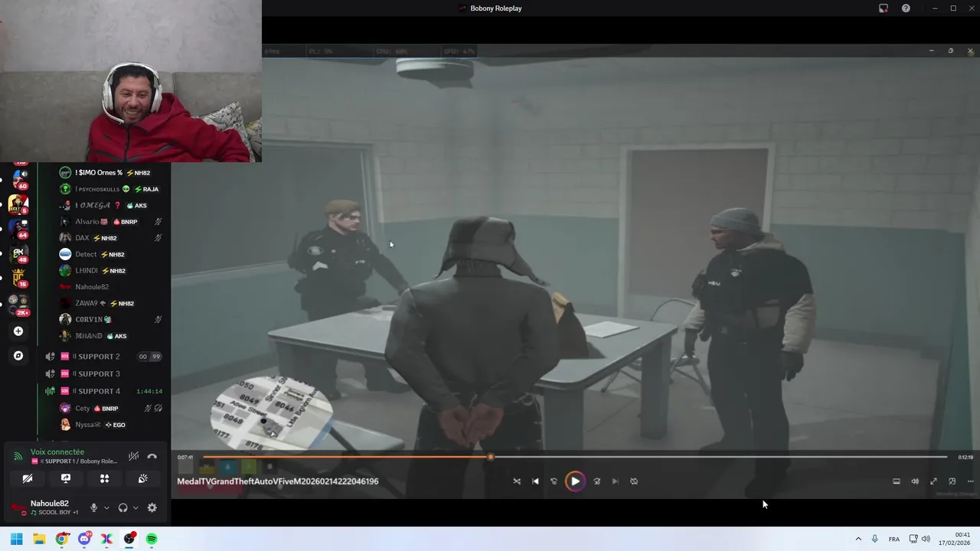The width and height of the screenshot is (980, 551).
Task: Mute the Discord microphone
Action: click(x=93, y=507)
